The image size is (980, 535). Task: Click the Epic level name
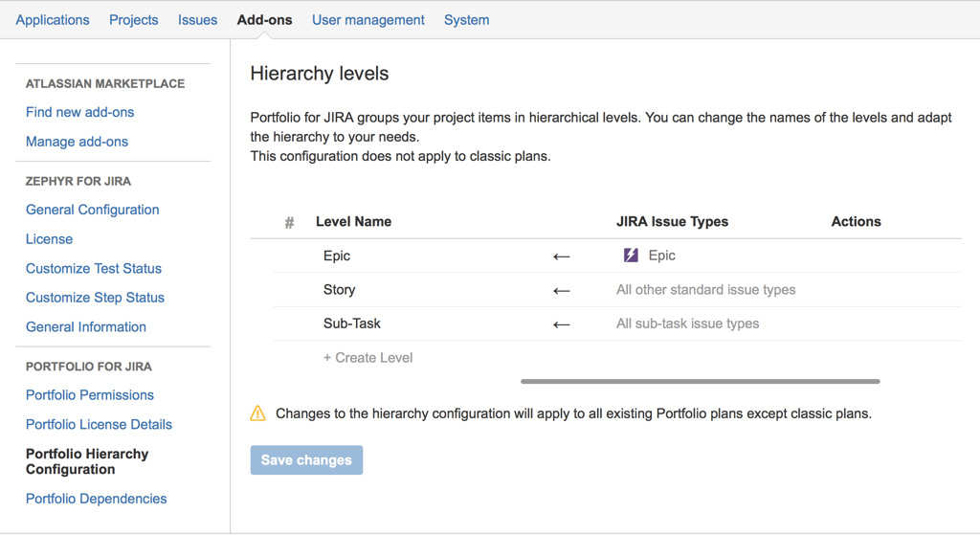pos(337,256)
